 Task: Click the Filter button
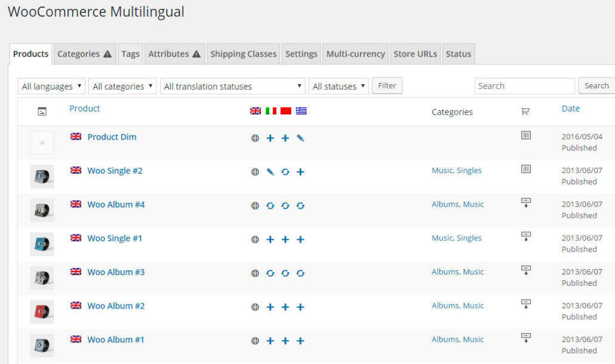click(387, 86)
